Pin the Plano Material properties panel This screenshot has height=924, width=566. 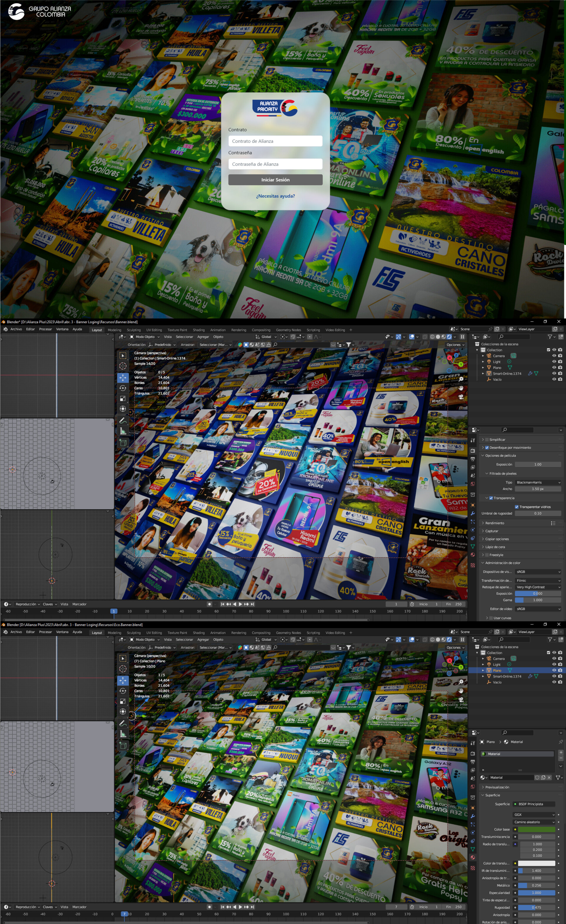point(560,742)
